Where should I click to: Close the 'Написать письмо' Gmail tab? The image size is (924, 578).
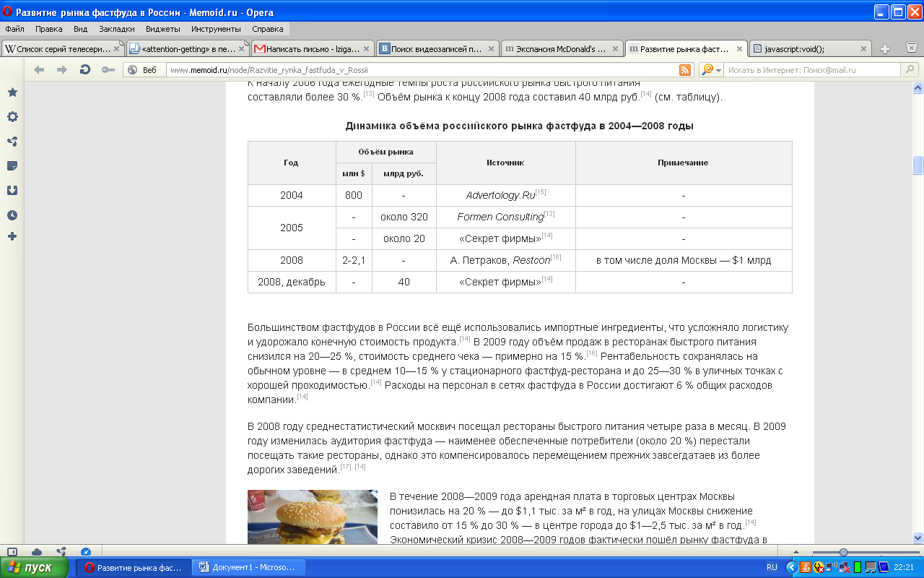[x=367, y=49]
